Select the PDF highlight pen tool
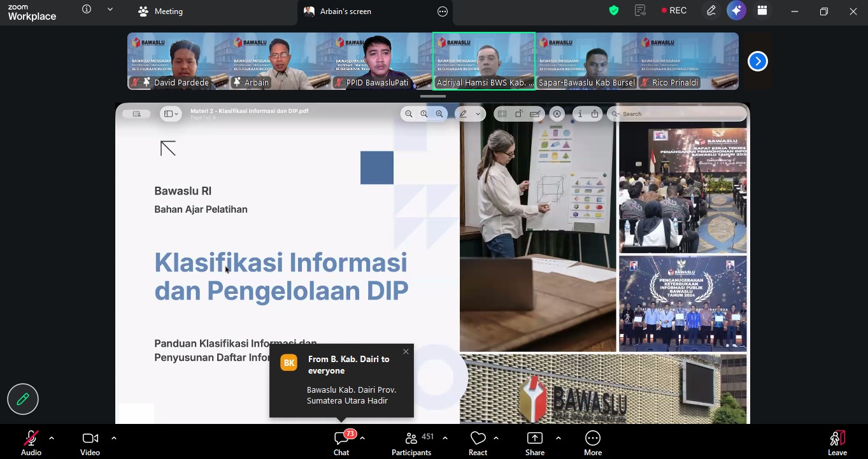Image resolution: width=868 pixels, height=459 pixels. click(464, 113)
